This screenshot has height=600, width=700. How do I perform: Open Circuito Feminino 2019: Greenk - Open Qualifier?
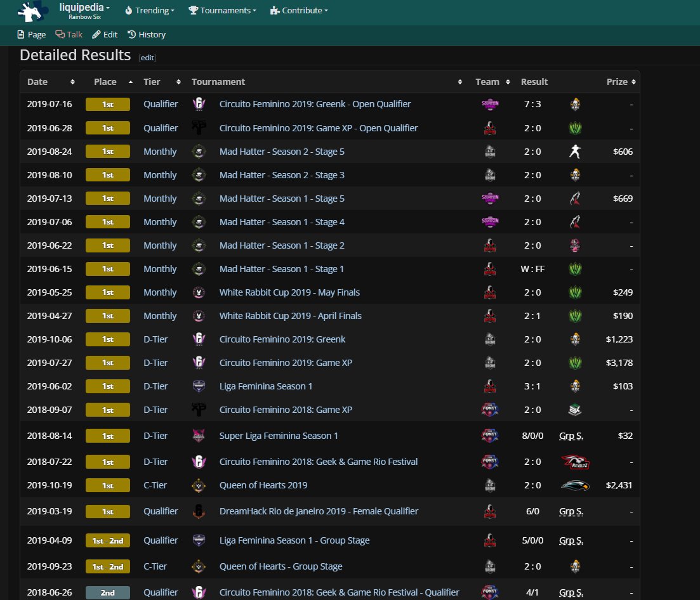coord(315,104)
